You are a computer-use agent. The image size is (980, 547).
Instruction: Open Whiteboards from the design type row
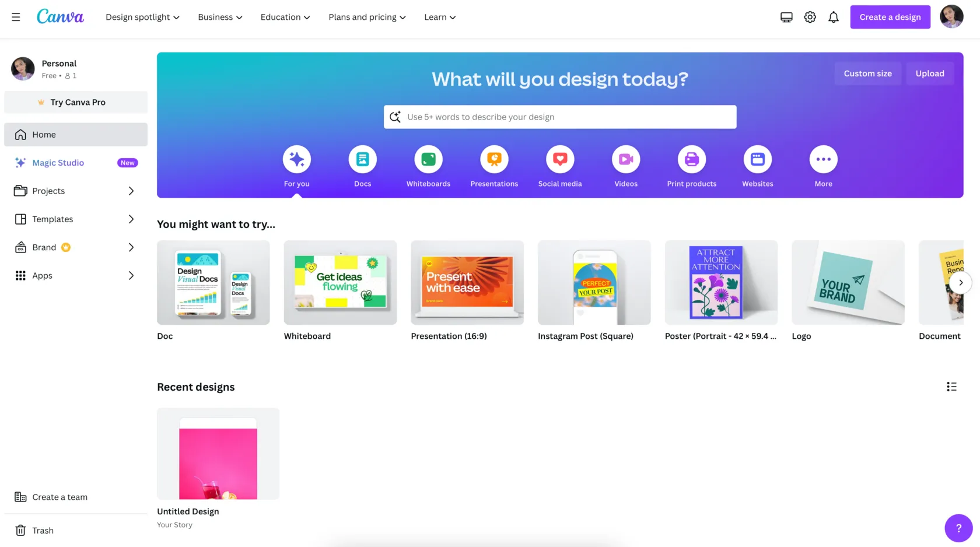pyautogui.click(x=428, y=159)
